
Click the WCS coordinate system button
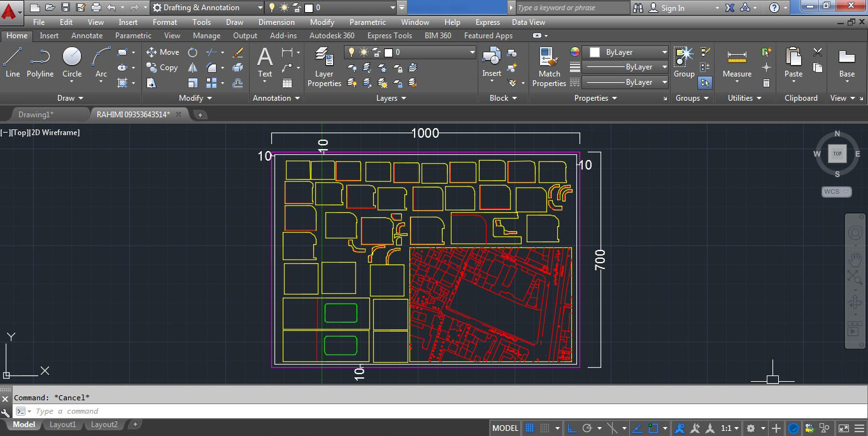[x=836, y=192]
